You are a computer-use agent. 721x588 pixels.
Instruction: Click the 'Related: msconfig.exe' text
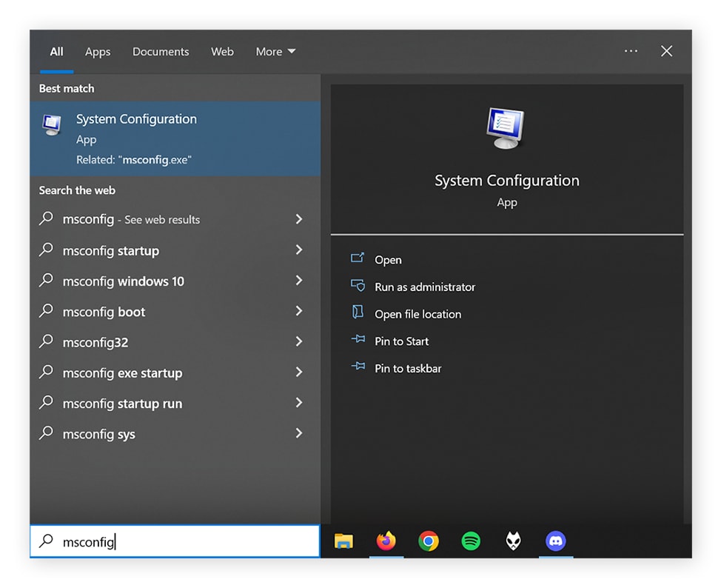click(x=134, y=160)
